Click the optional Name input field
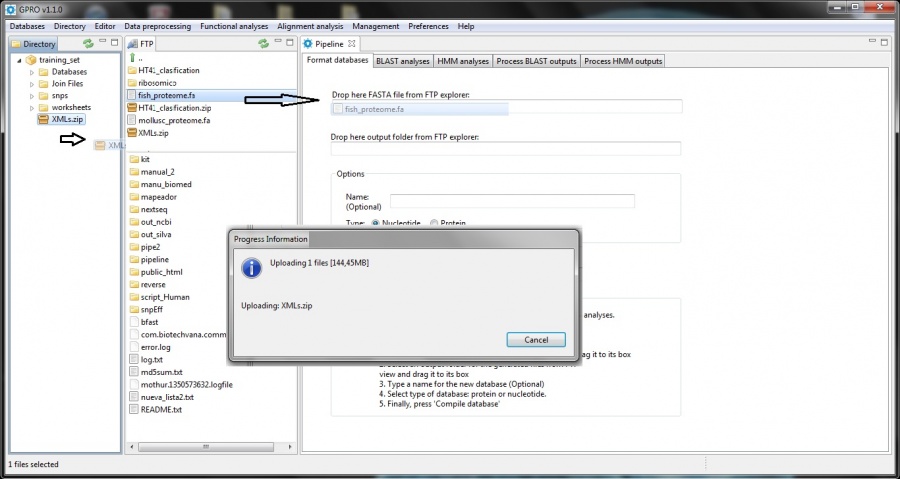900x479 pixels. point(512,201)
